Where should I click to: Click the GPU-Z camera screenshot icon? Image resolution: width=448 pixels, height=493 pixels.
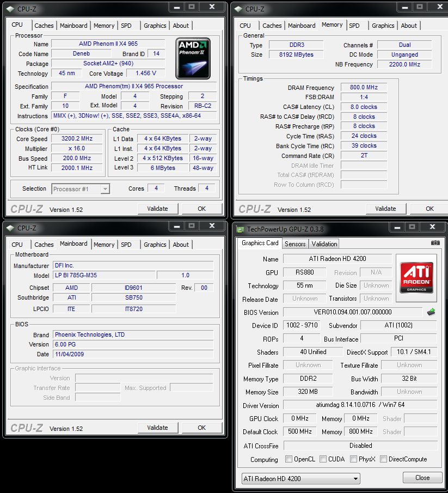point(435,243)
